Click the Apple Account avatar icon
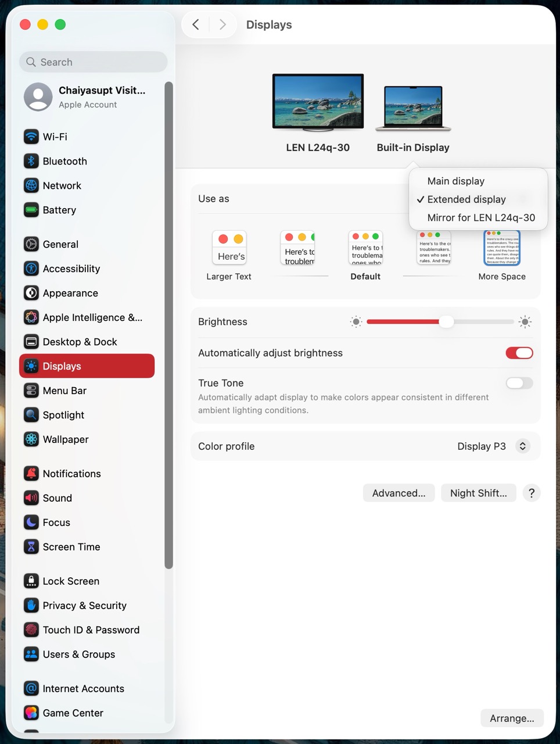The width and height of the screenshot is (560, 744). [x=38, y=96]
